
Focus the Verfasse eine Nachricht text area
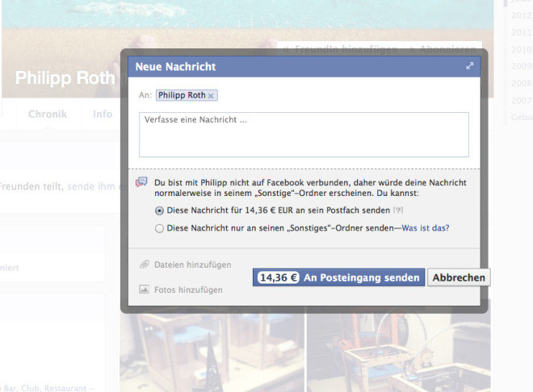pos(304,135)
